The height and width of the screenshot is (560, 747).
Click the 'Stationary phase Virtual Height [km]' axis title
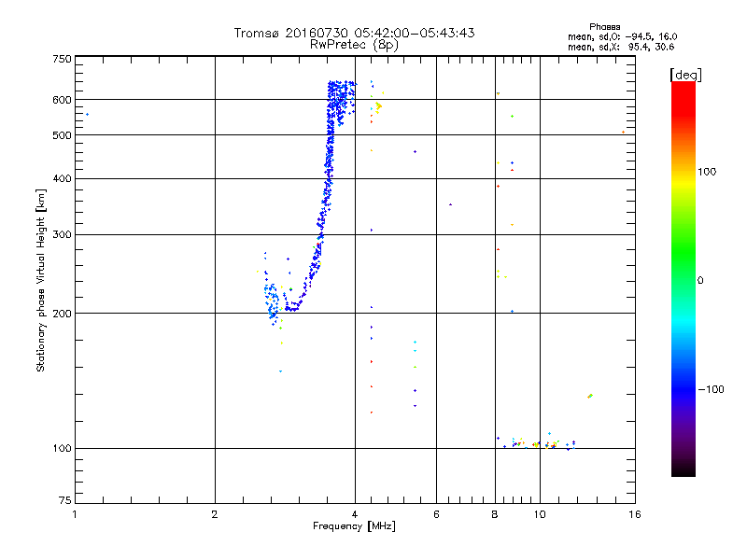[41, 281]
